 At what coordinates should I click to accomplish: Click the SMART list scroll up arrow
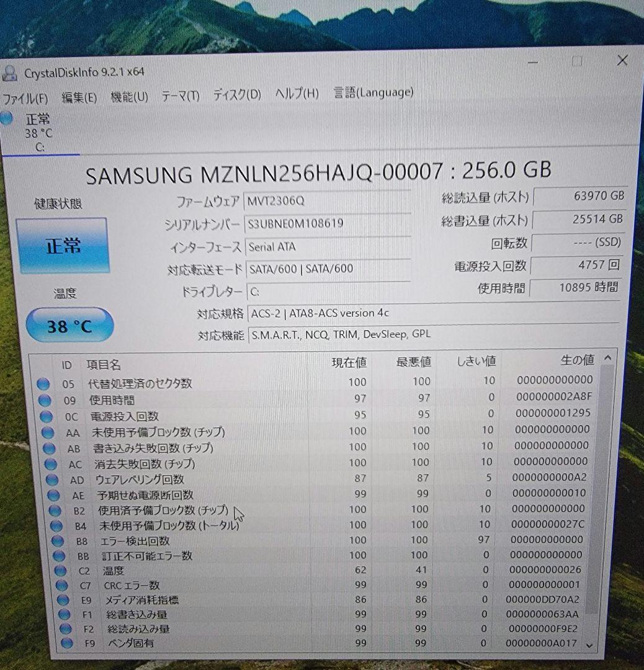pyautogui.click(x=607, y=358)
